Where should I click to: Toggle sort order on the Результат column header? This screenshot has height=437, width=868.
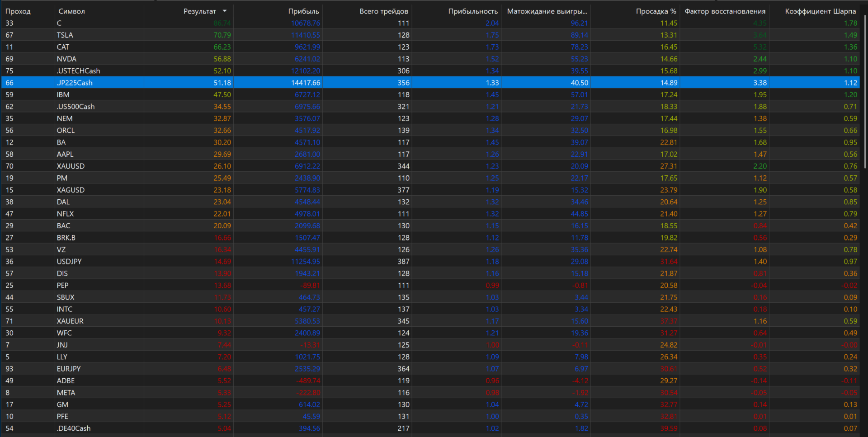(200, 11)
